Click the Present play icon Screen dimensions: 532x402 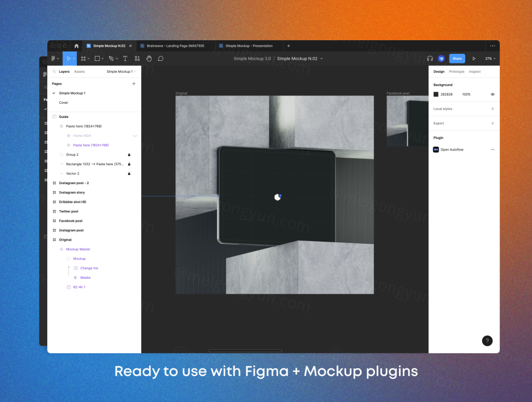click(474, 59)
